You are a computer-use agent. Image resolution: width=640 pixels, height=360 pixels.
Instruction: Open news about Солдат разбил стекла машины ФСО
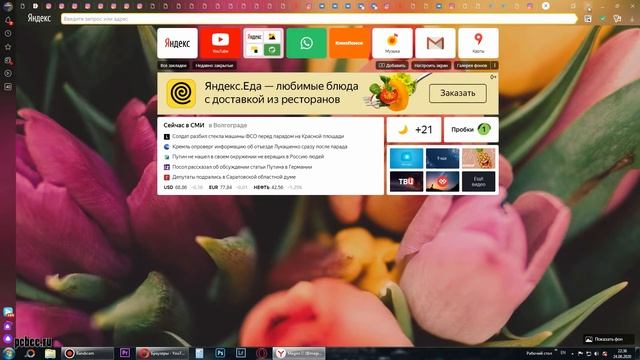[x=258, y=136]
